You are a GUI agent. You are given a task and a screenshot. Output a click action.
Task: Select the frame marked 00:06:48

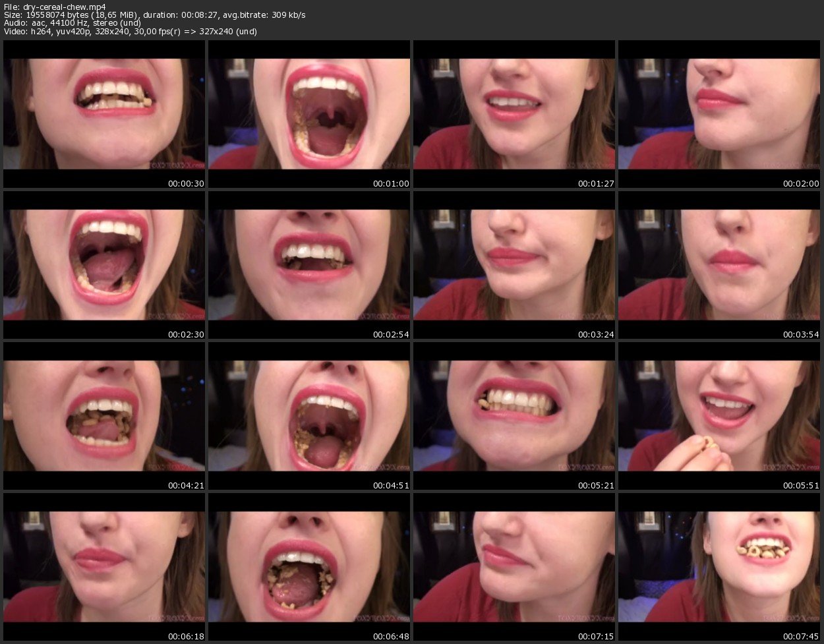coord(309,566)
